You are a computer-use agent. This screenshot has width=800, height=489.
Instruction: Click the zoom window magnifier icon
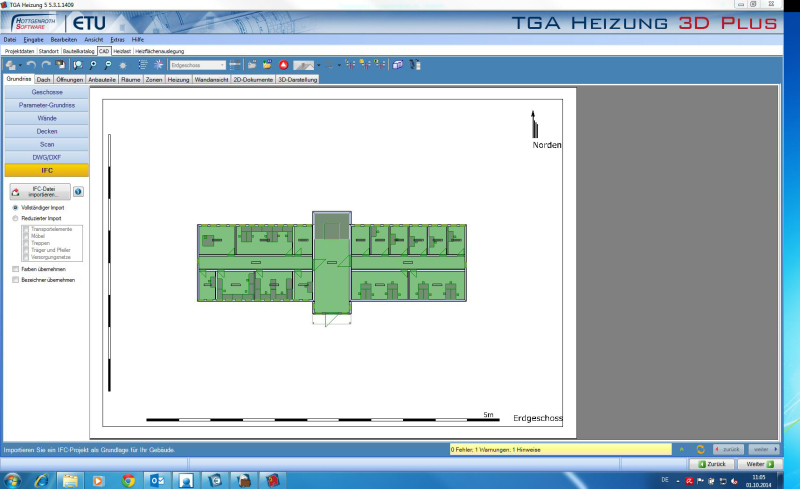coord(78,65)
